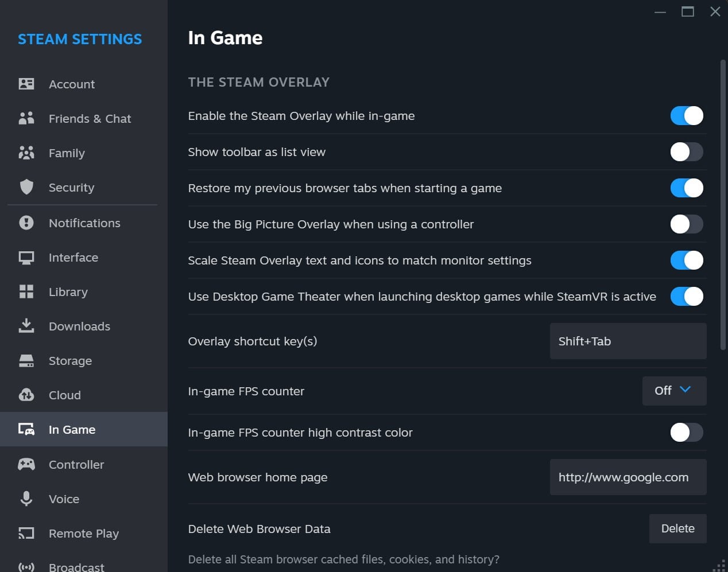The image size is (728, 572).
Task: Select the Cloud settings icon
Action: (26, 395)
